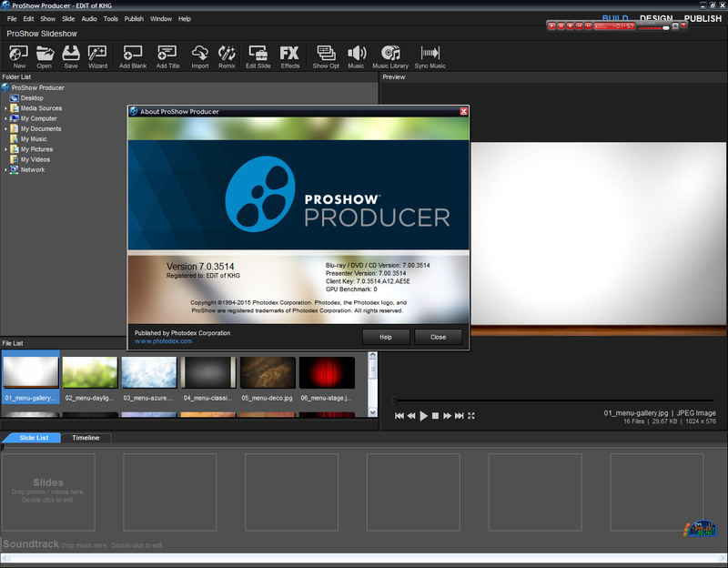The image size is (728, 568).
Task: Open the Publish menu
Action: click(x=134, y=19)
